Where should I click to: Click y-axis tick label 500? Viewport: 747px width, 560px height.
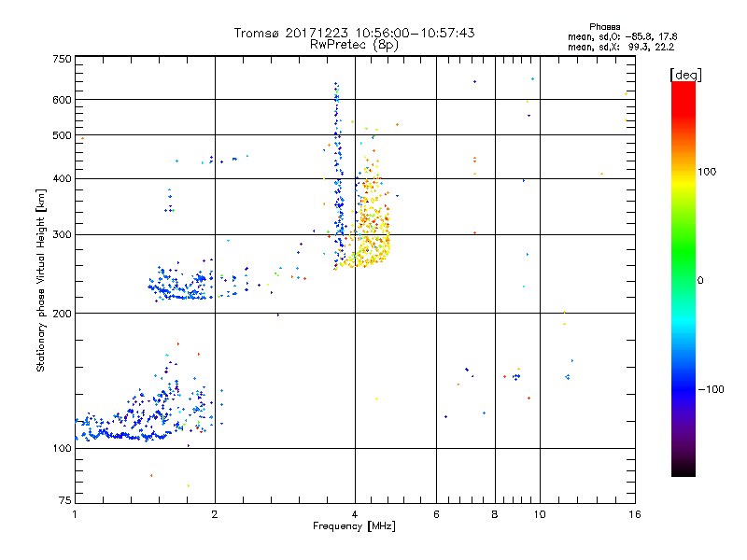pyautogui.click(x=63, y=135)
